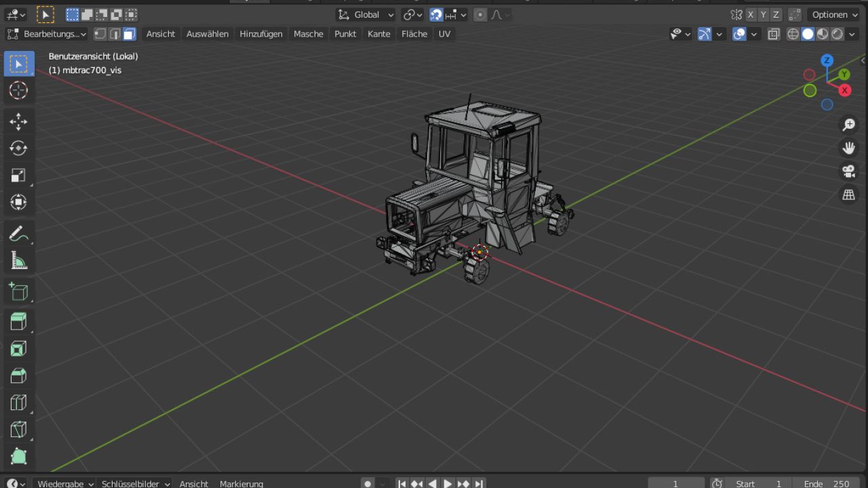
Task: Switch to solid shading
Action: 808,34
